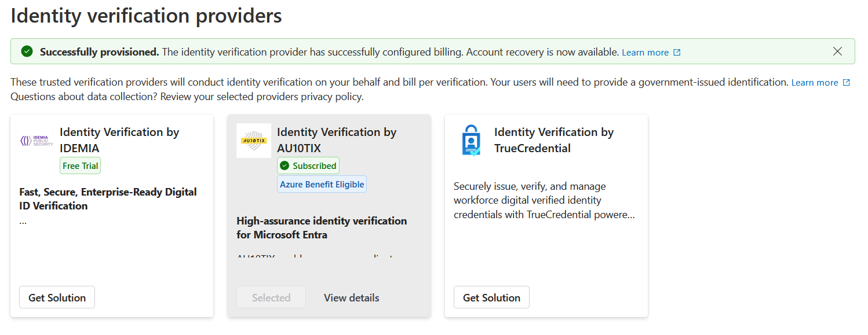The height and width of the screenshot is (335, 868).
Task: Click the AU10TIX logo thumbnail
Action: (x=254, y=141)
